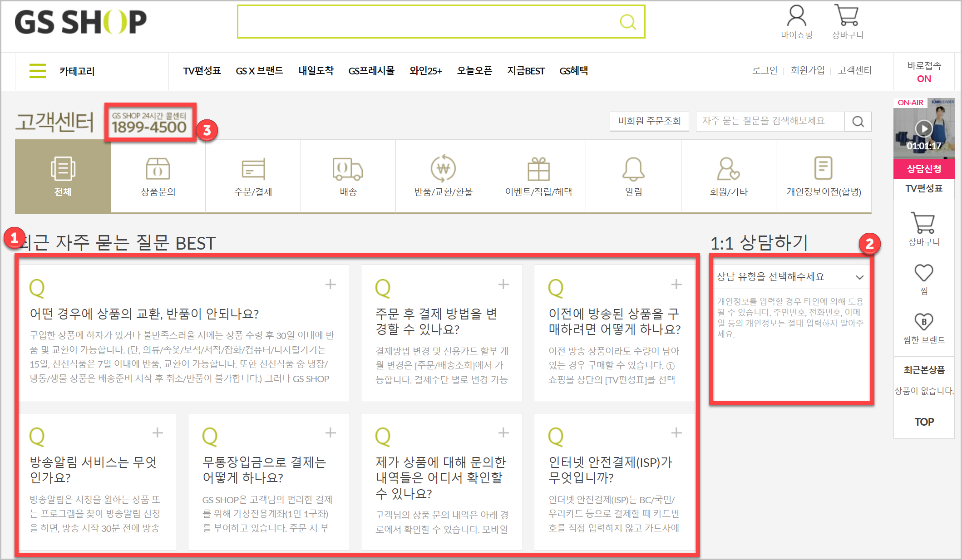
Task: Expand the 상담 유형을 선택해주세요 dropdown
Action: (790, 277)
